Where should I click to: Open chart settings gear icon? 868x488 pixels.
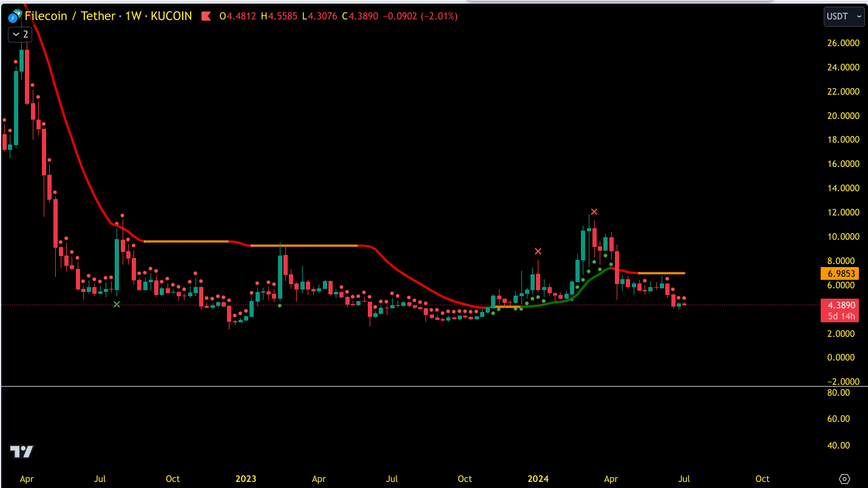pyautogui.click(x=844, y=479)
